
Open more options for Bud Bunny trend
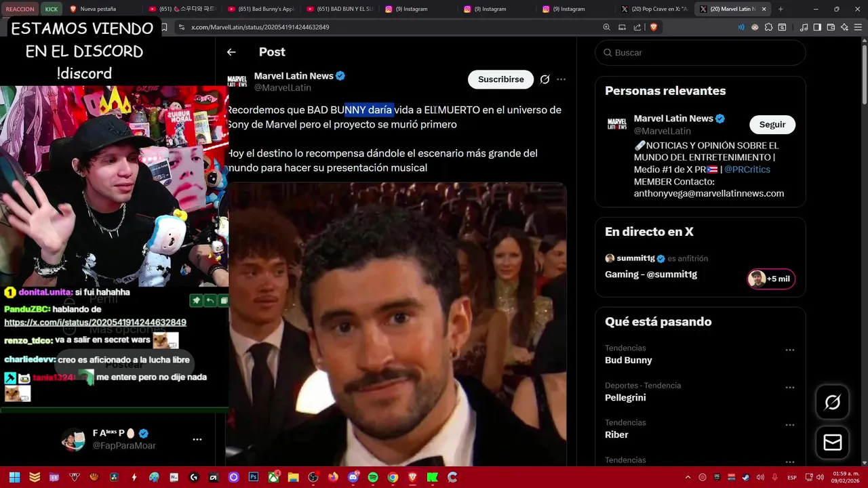pyautogui.click(x=789, y=350)
